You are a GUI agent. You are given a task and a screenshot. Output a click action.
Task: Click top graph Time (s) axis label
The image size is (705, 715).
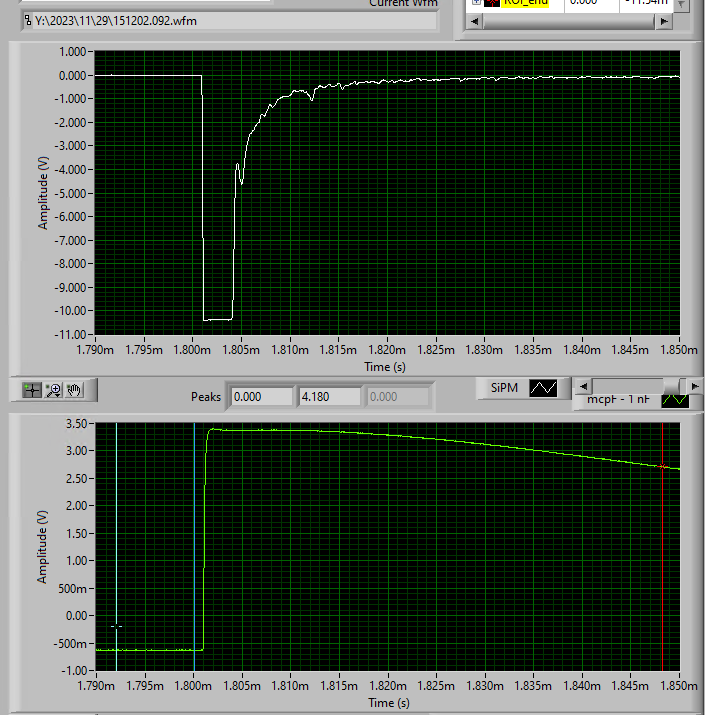385,367
